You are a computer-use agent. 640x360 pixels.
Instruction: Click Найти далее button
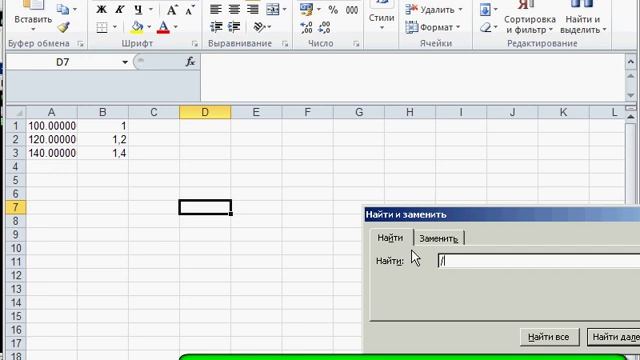[x=613, y=337]
